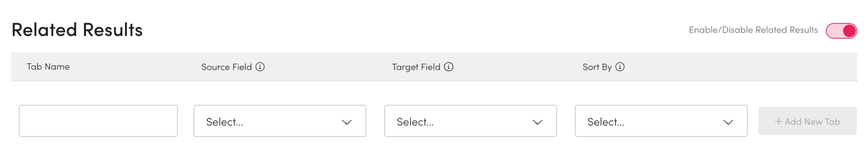Click the Target Field column header text
Viewport: 868px width, 152px height.
pos(416,67)
